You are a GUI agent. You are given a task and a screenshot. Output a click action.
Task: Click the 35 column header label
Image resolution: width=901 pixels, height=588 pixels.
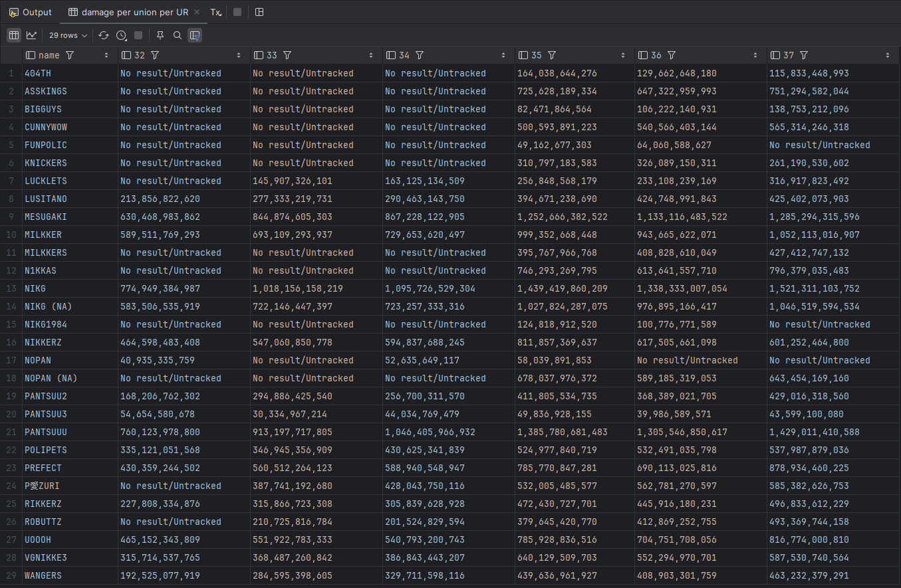537,55
